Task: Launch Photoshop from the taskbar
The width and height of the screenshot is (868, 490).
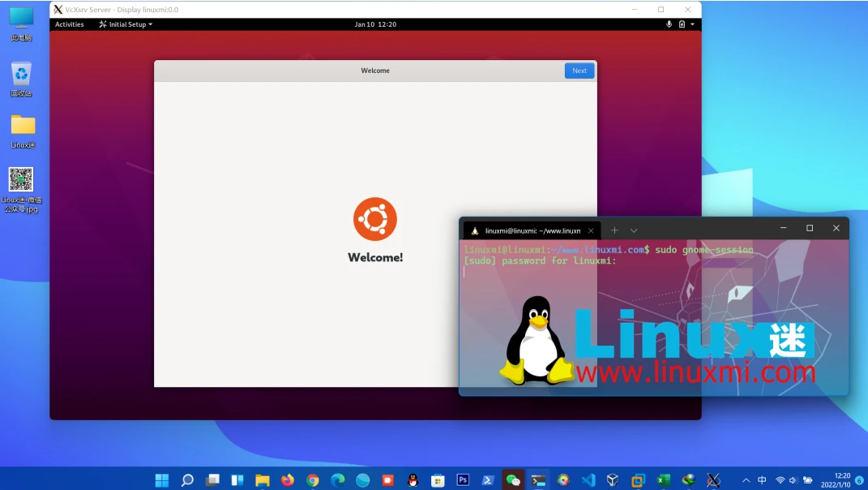Action: point(463,480)
